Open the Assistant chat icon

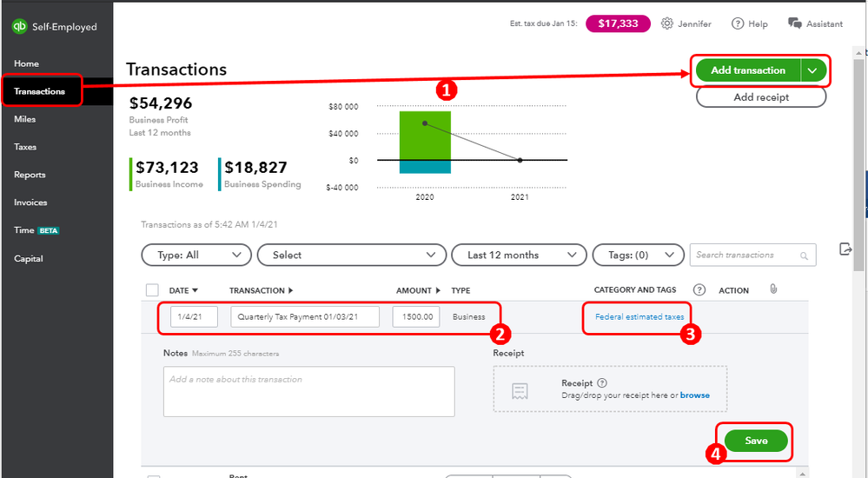pyautogui.click(x=794, y=23)
